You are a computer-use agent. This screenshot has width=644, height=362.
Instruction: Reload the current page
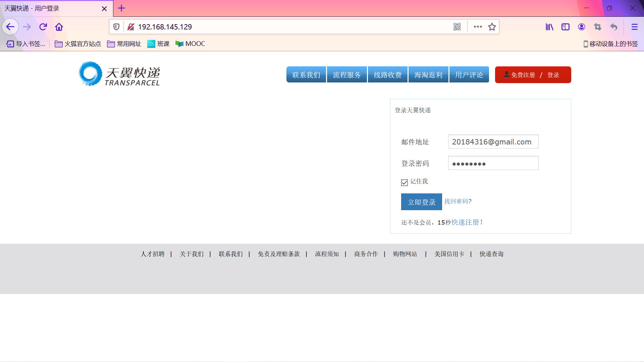click(x=43, y=27)
